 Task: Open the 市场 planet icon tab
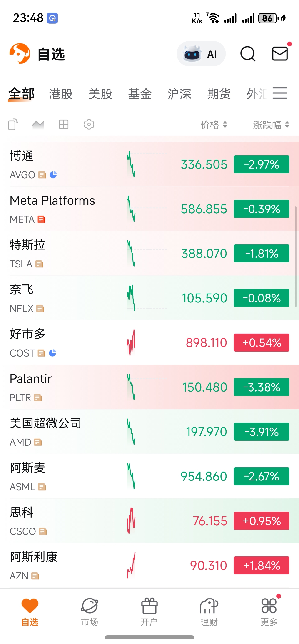[x=90, y=612]
